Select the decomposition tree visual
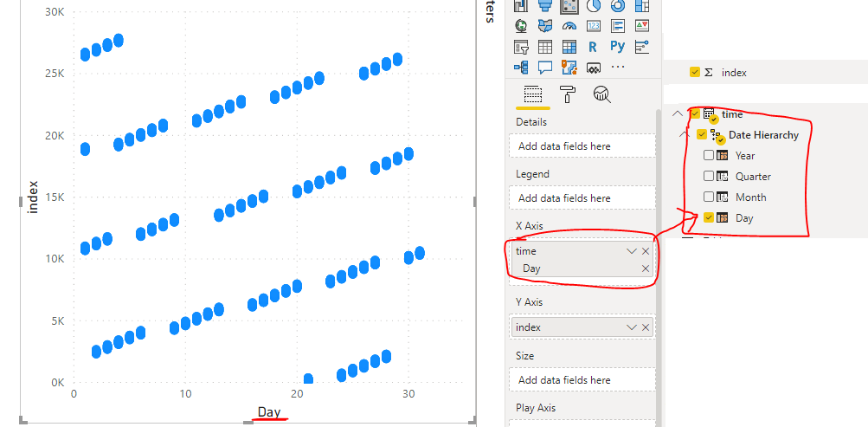Image resolution: width=868 pixels, height=427 pixels. coord(521,68)
